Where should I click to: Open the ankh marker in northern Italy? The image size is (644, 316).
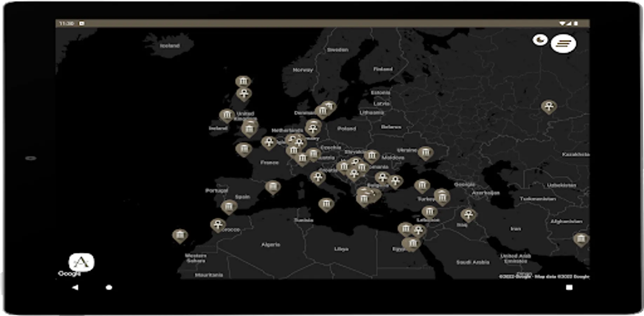[x=318, y=178]
